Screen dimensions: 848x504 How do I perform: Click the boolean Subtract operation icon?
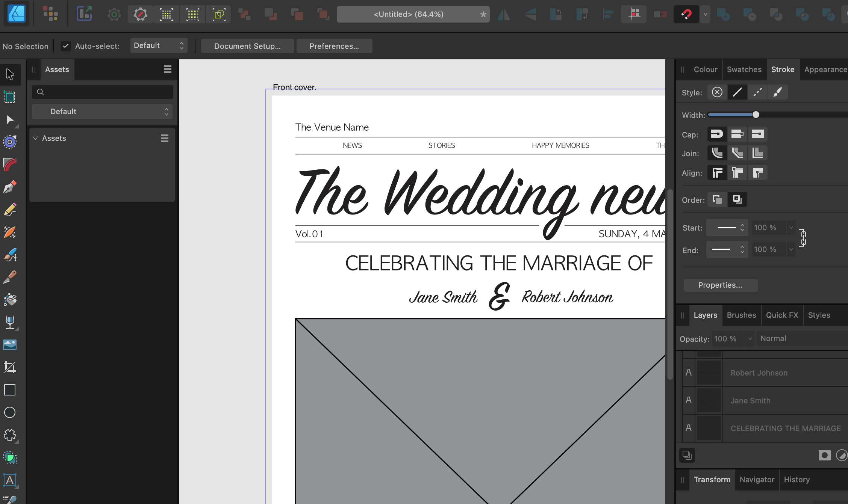coord(750,14)
